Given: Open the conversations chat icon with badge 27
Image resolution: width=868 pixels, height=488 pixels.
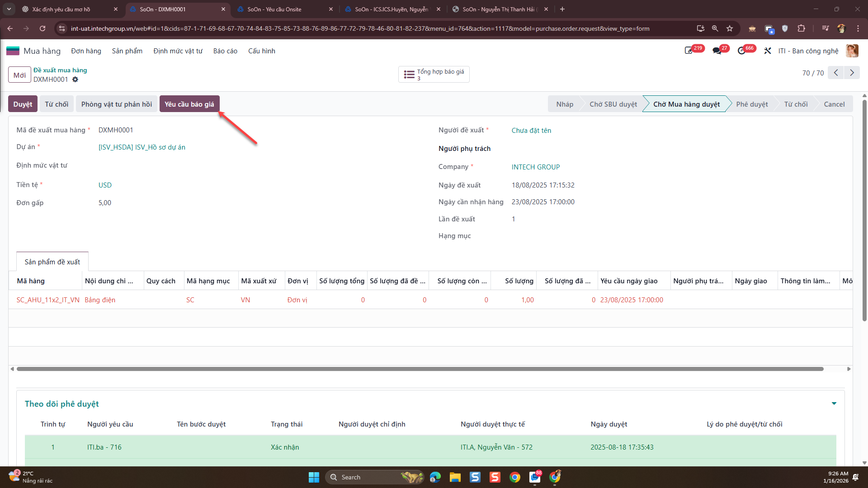Looking at the screenshot, I should [717, 51].
